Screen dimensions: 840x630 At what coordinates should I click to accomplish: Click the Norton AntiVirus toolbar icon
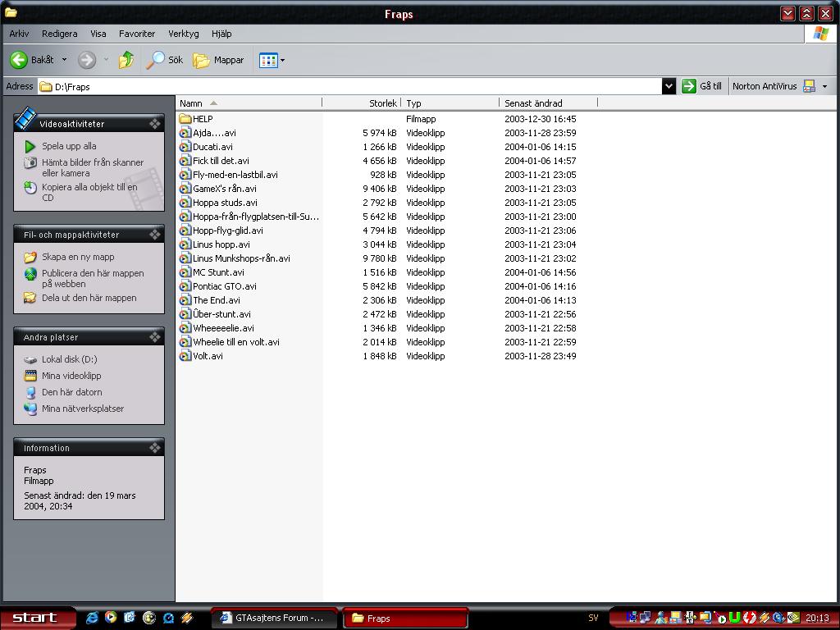(809, 86)
